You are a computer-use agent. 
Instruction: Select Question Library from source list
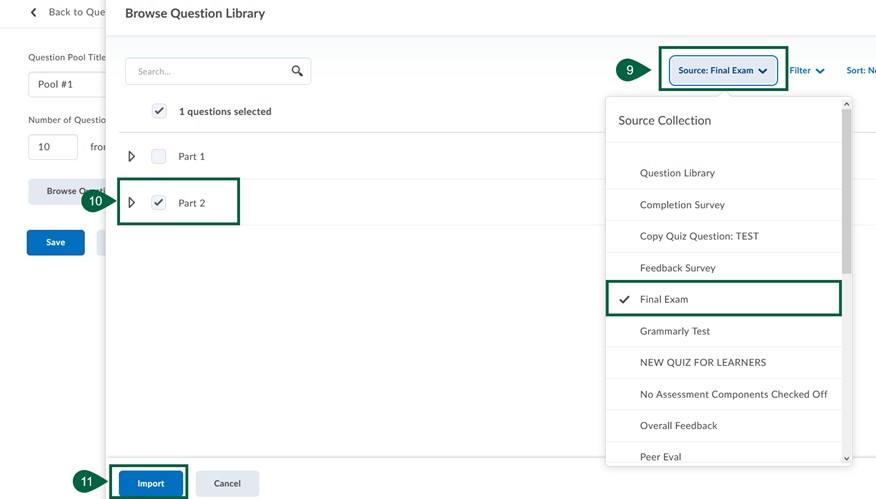coord(677,173)
